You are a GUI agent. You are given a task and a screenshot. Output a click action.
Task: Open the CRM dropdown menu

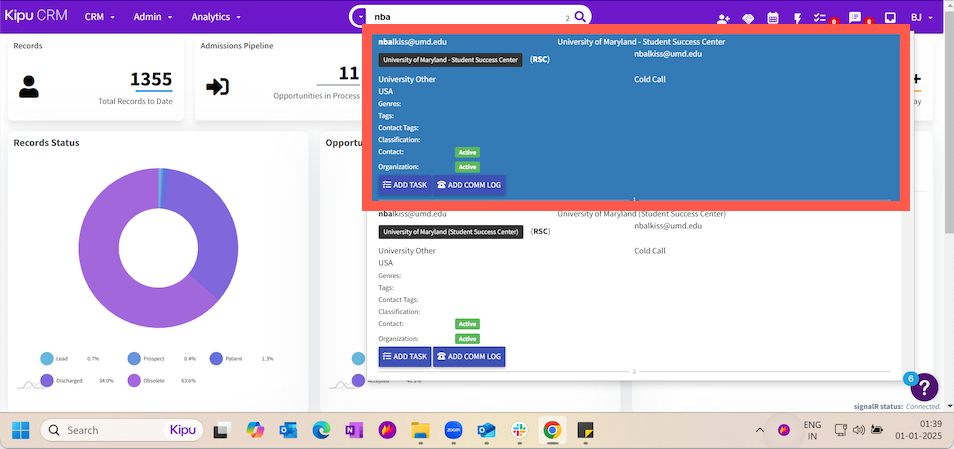pyautogui.click(x=99, y=17)
